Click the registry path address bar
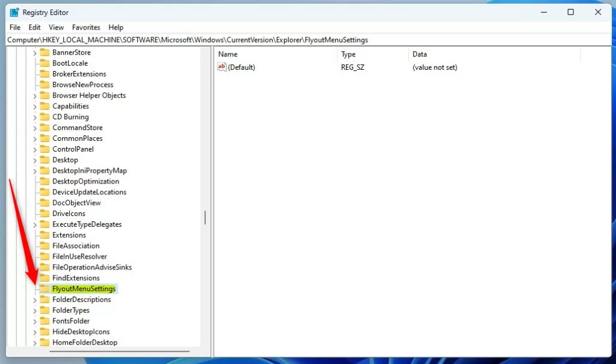 309,40
